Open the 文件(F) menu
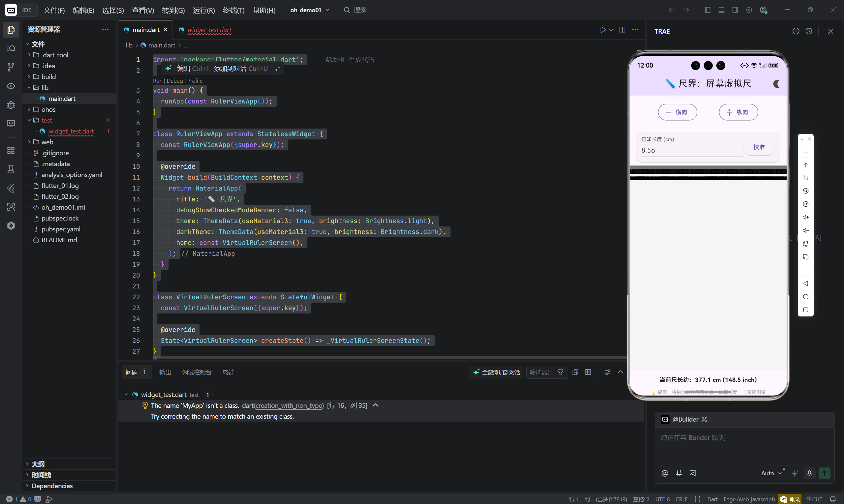Image resolution: width=844 pixels, height=504 pixels. coord(54,10)
